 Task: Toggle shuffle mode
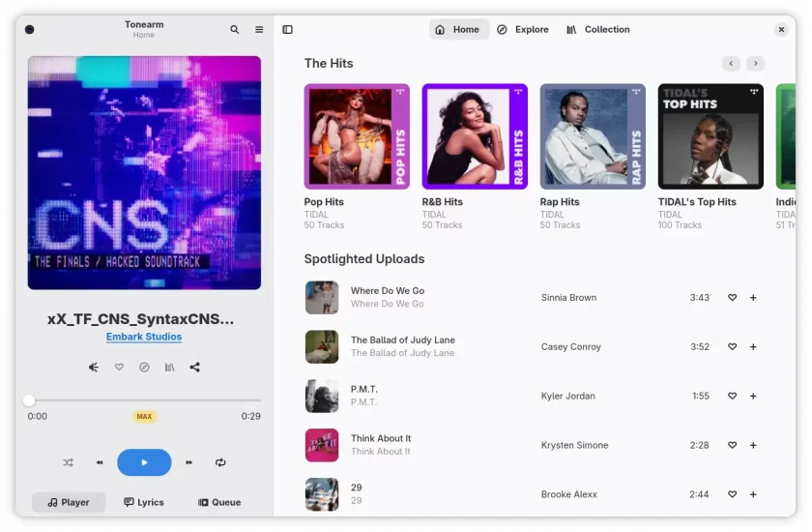point(68,462)
